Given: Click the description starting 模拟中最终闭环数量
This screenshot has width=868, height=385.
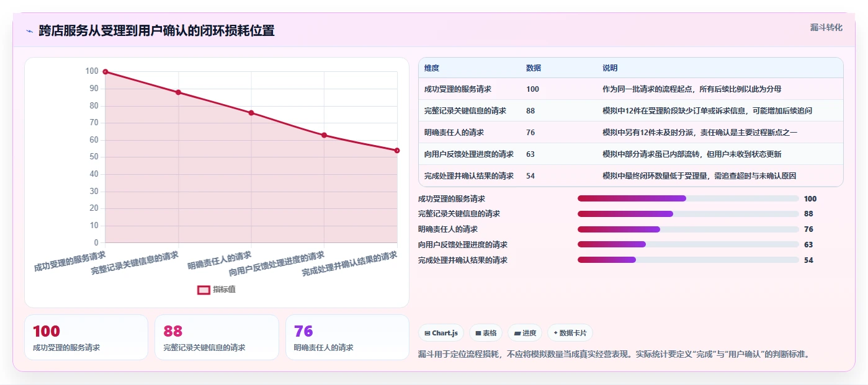Looking at the screenshot, I should (x=699, y=176).
